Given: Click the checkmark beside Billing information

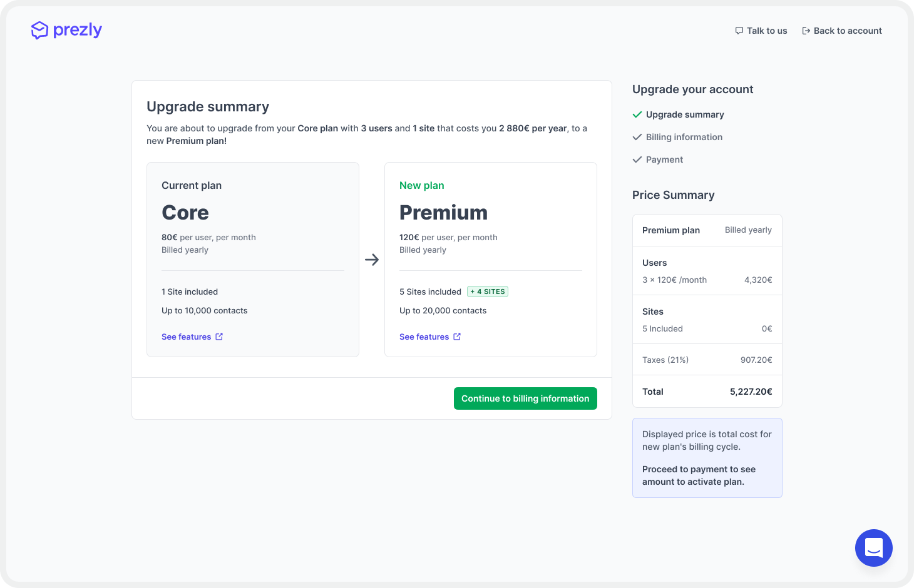Looking at the screenshot, I should 637,137.
